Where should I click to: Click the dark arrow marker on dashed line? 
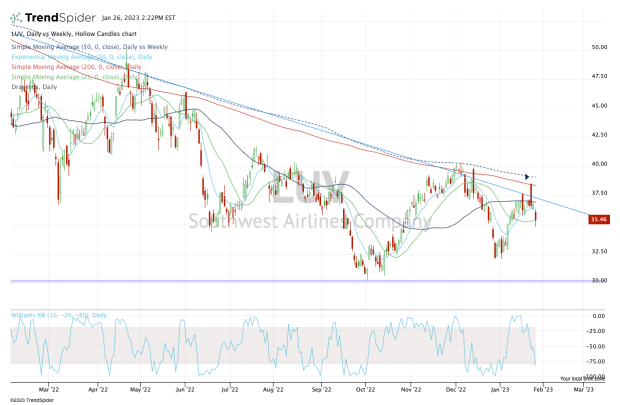(528, 178)
